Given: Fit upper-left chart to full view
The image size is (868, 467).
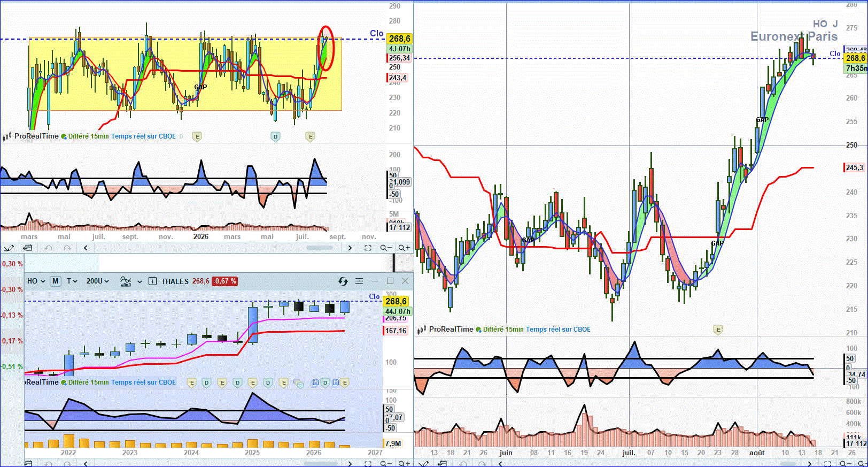Looking at the screenshot, I should pos(368,248).
